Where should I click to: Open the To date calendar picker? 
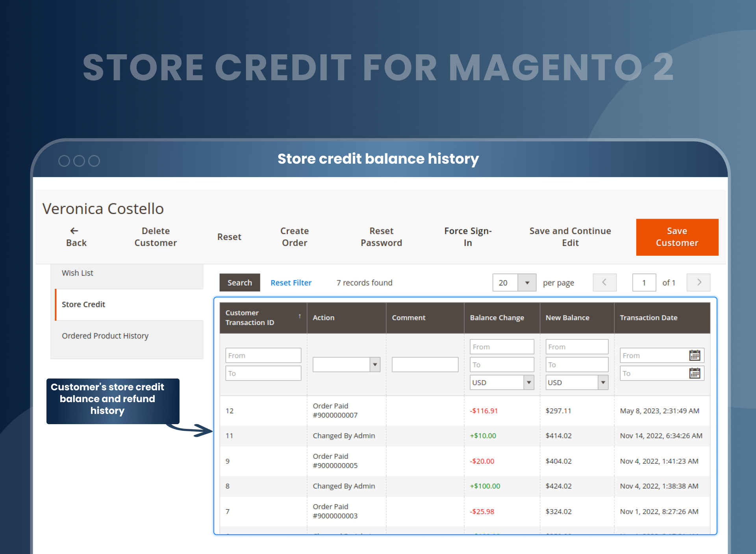coord(695,373)
